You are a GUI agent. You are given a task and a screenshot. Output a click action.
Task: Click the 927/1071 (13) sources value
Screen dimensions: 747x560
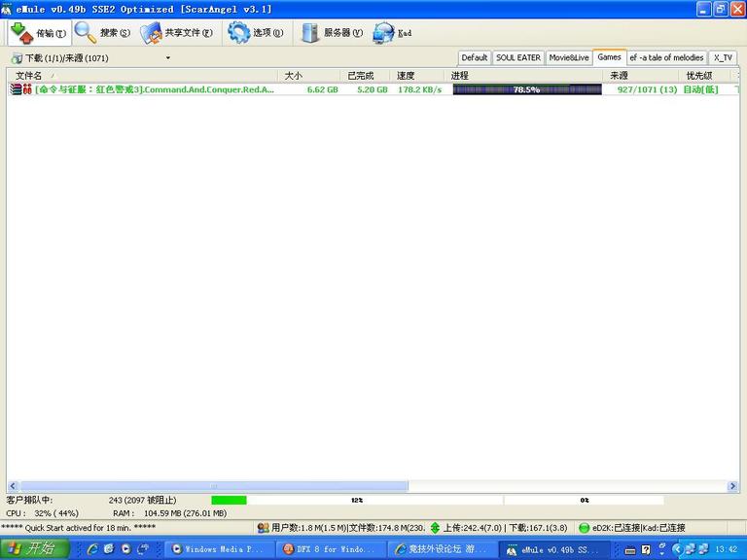coord(647,89)
